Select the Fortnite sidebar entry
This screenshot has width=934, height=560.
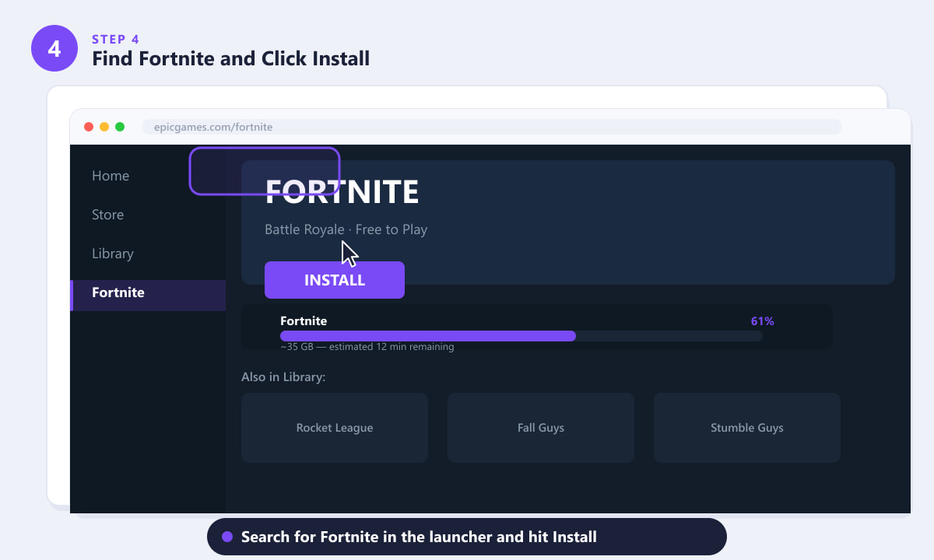pyautogui.click(x=148, y=296)
